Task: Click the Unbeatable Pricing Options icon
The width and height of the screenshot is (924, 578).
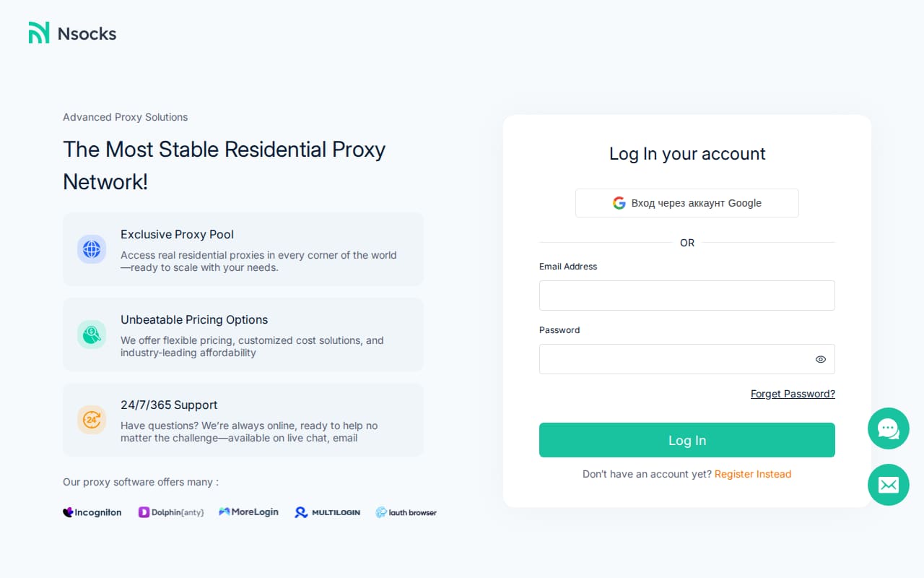Action: pyautogui.click(x=92, y=335)
